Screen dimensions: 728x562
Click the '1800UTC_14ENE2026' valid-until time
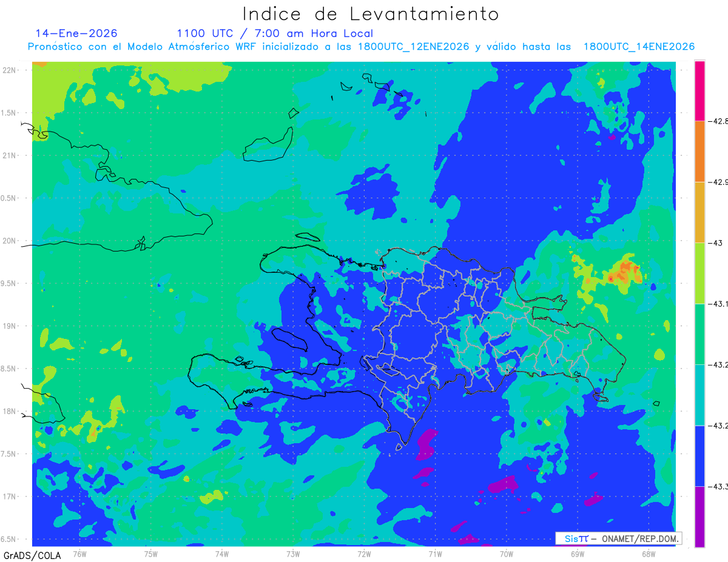639,47
